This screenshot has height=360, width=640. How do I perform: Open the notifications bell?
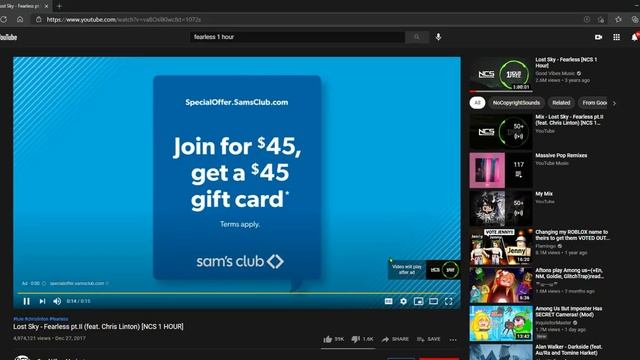(x=635, y=37)
